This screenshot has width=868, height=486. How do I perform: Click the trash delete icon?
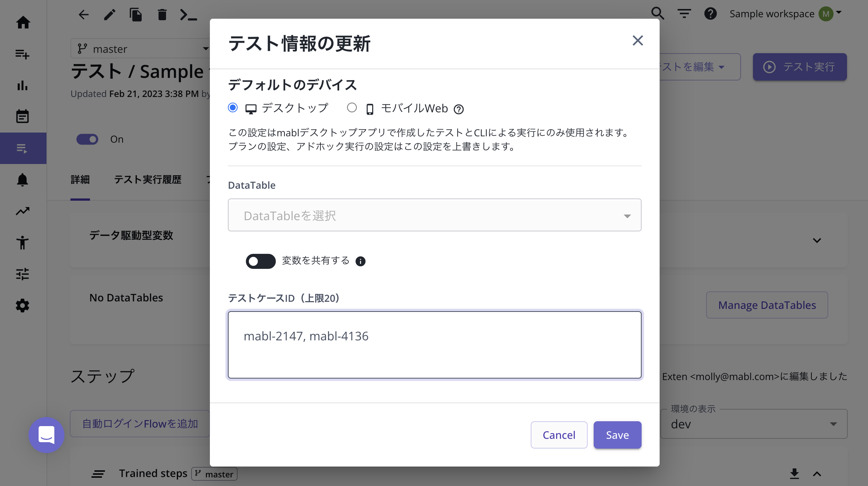[162, 15]
